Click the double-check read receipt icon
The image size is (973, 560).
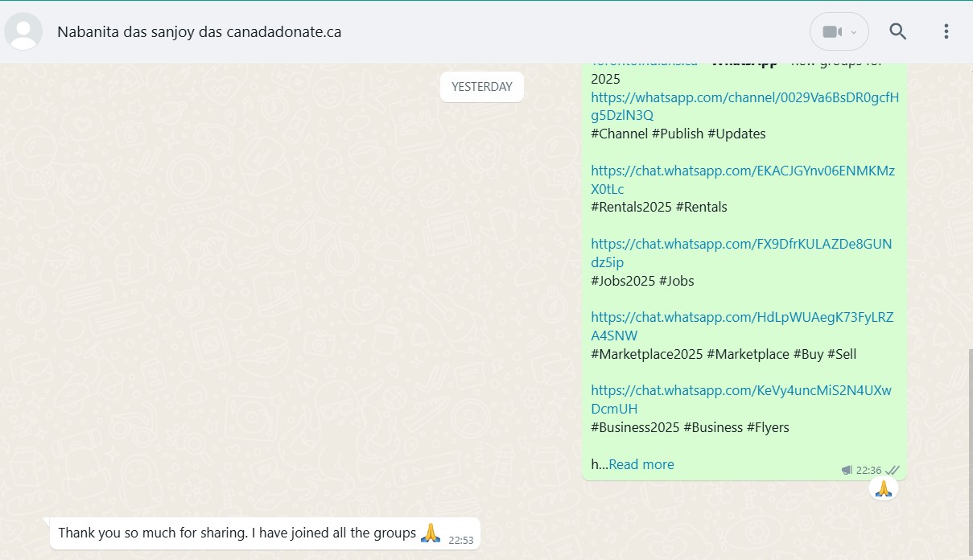pos(892,470)
